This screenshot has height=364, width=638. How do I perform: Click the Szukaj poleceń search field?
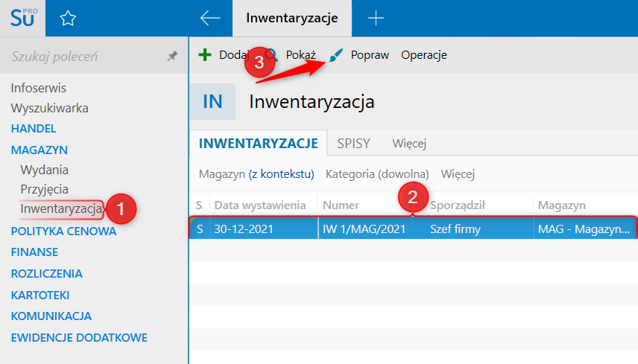tap(82, 57)
